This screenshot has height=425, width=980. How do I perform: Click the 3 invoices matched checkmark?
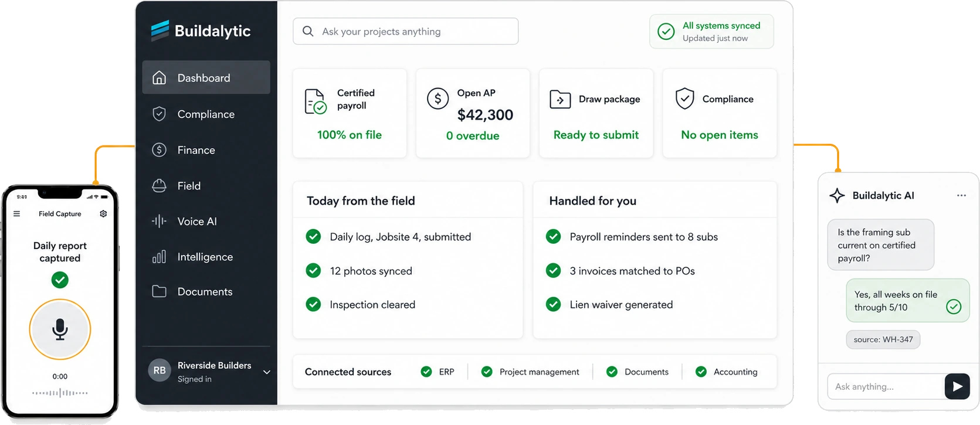click(x=554, y=270)
